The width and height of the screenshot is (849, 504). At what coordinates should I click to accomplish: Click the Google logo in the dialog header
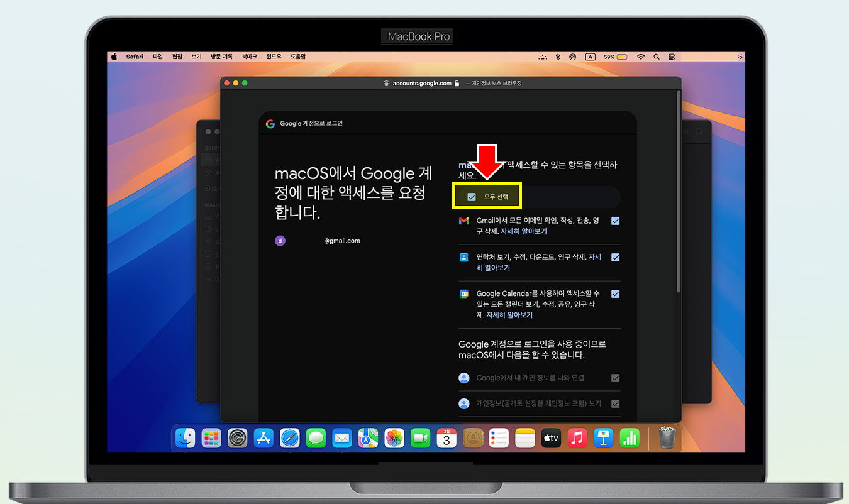click(270, 123)
